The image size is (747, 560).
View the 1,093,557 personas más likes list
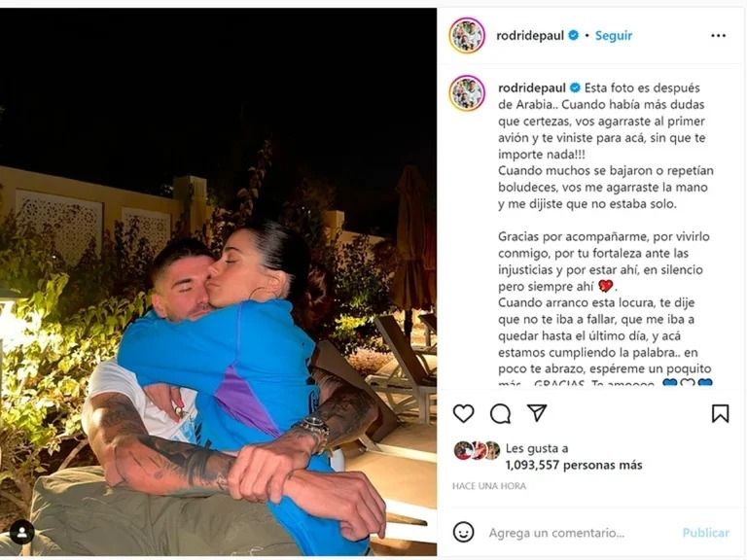click(574, 466)
